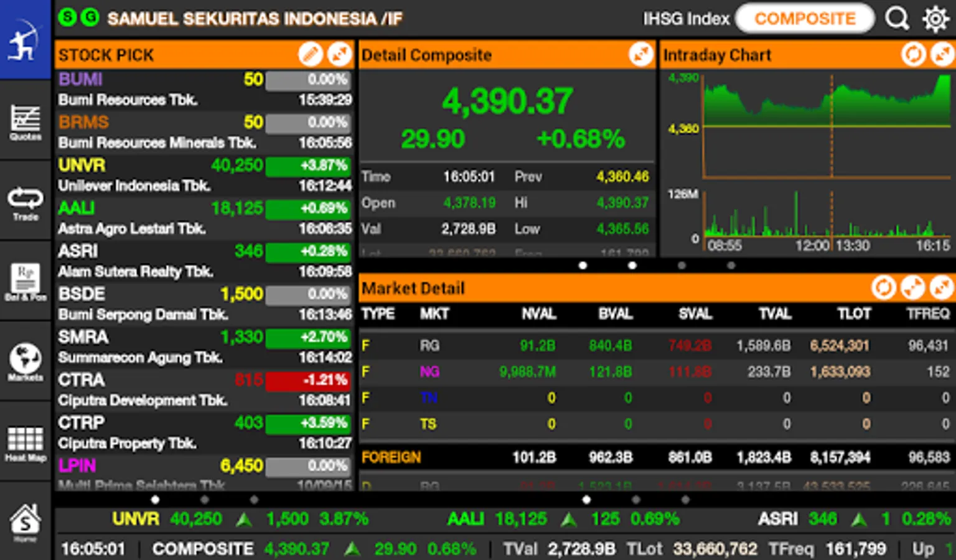
Task: Select the F TS market row
Action: click(x=657, y=424)
